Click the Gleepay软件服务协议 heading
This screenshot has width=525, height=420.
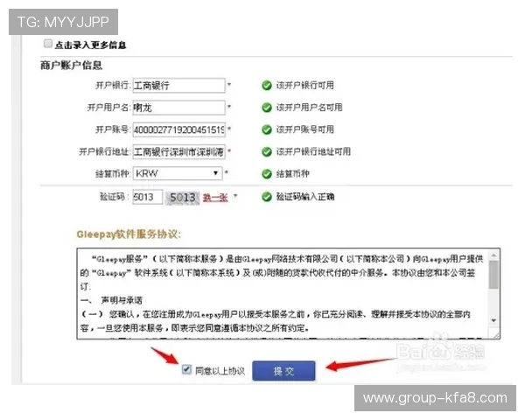pos(129,234)
